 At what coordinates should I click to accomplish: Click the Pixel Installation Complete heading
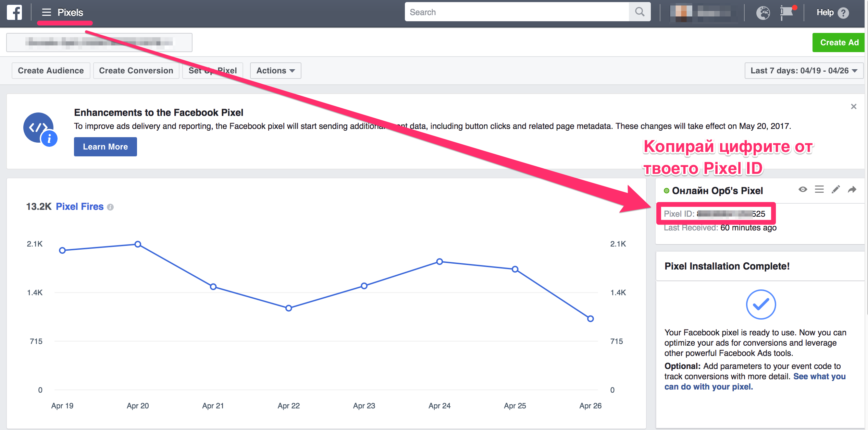(727, 266)
